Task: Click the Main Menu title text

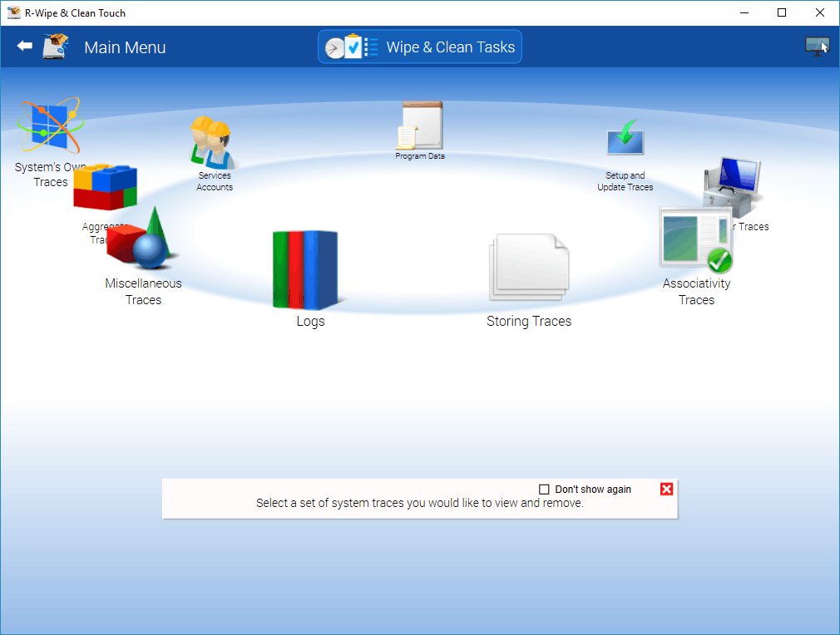Action: [x=125, y=47]
